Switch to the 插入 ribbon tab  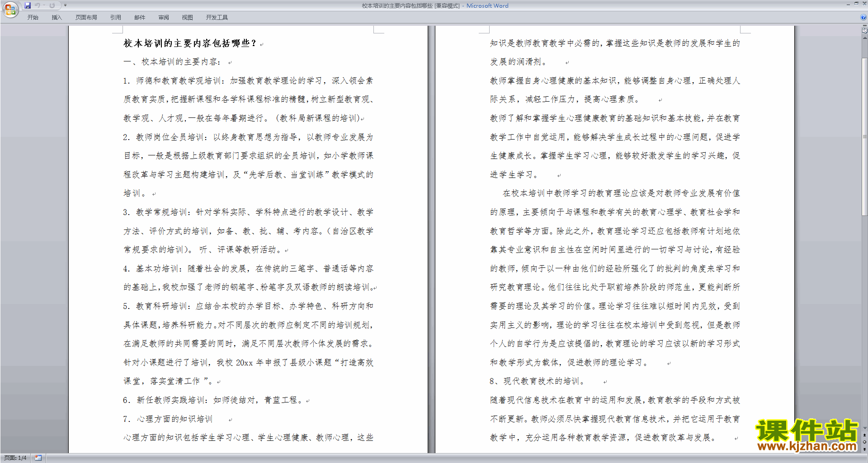[57, 18]
